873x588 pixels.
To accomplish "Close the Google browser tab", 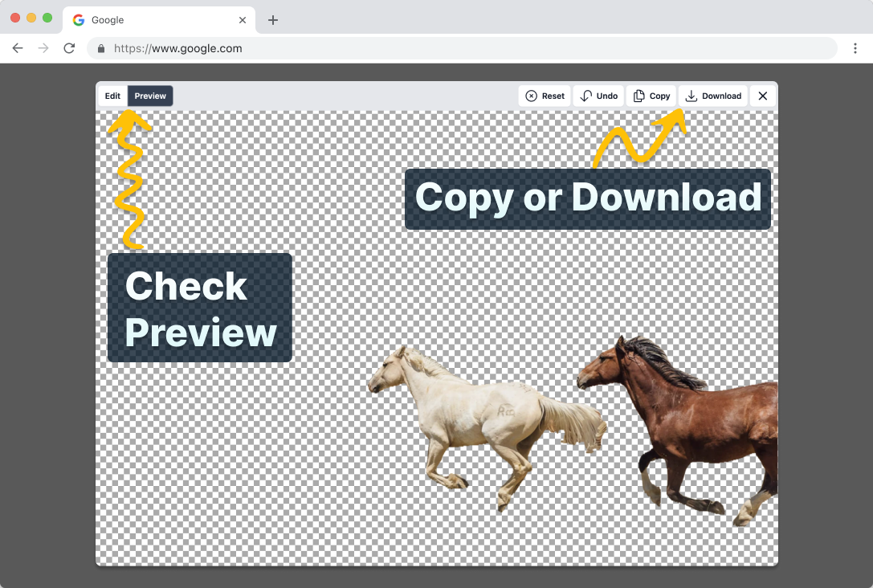I will tap(243, 20).
